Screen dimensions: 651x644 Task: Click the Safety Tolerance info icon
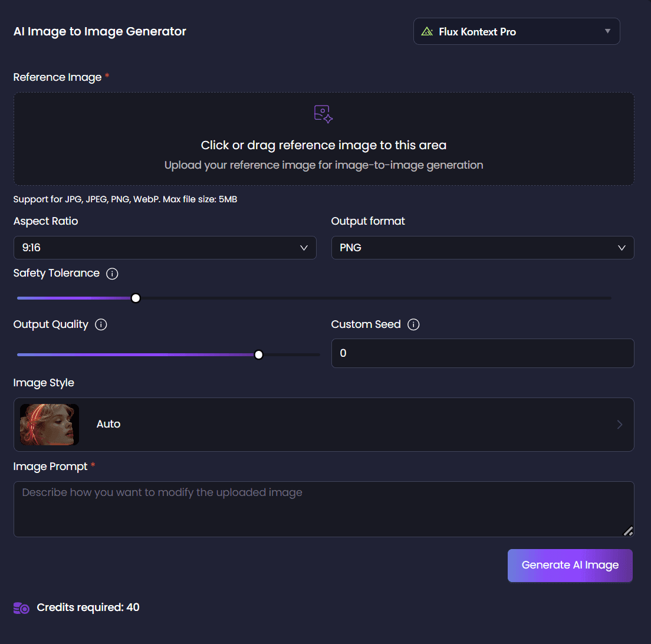coord(112,274)
